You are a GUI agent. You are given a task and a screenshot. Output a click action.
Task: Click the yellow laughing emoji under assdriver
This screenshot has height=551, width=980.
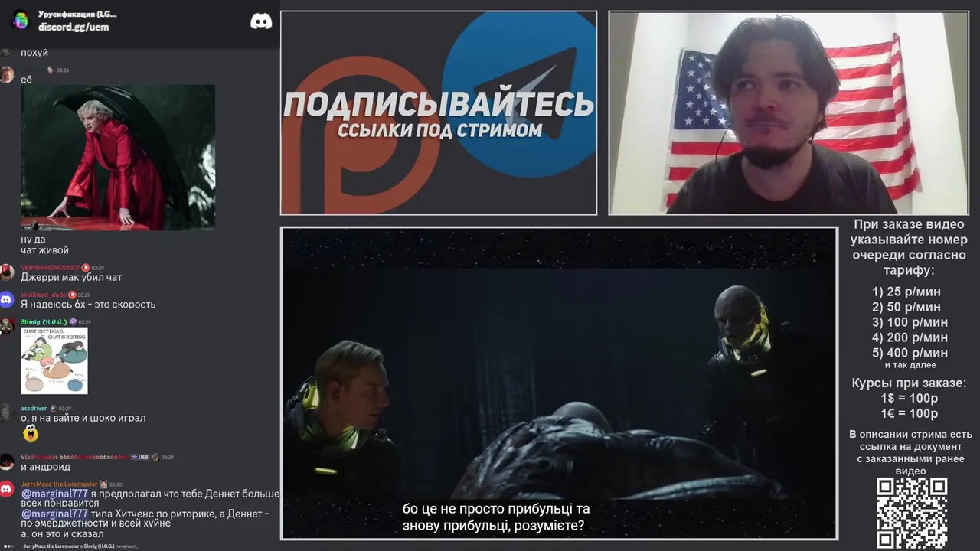click(31, 434)
